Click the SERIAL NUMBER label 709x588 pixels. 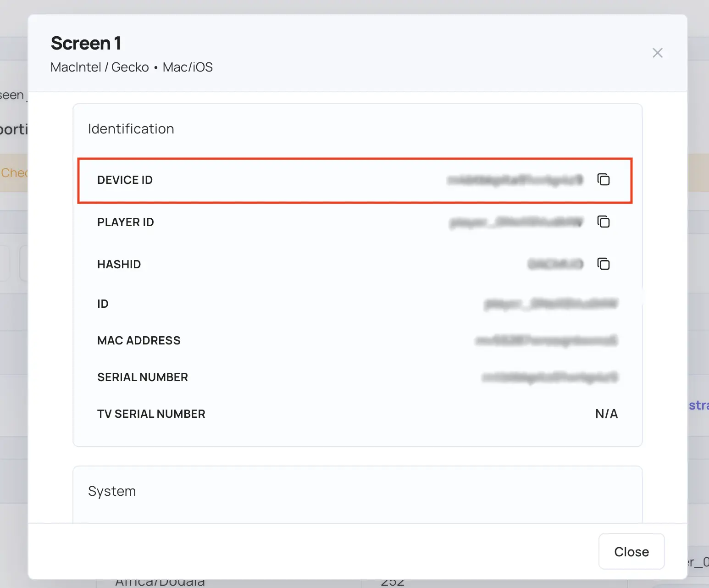[x=143, y=377]
